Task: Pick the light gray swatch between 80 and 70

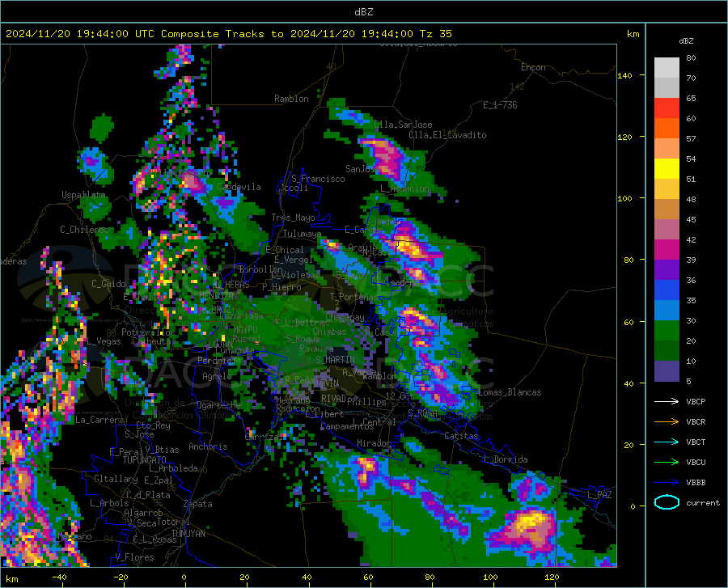Action: [667, 68]
